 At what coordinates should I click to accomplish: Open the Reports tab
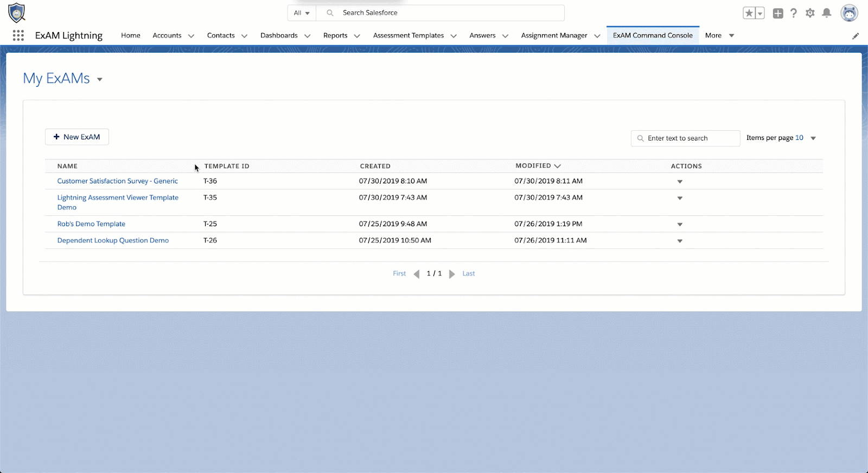[335, 36]
